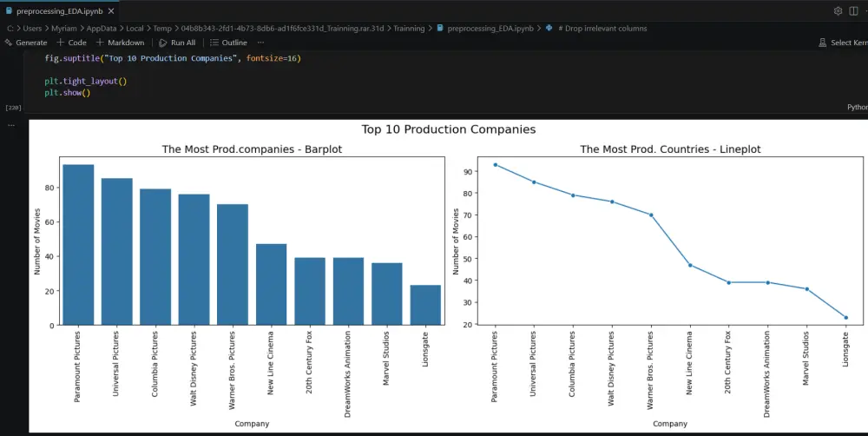Click the New Line Cinema bar
The width and height of the screenshot is (868, 436).
[271, 284]
